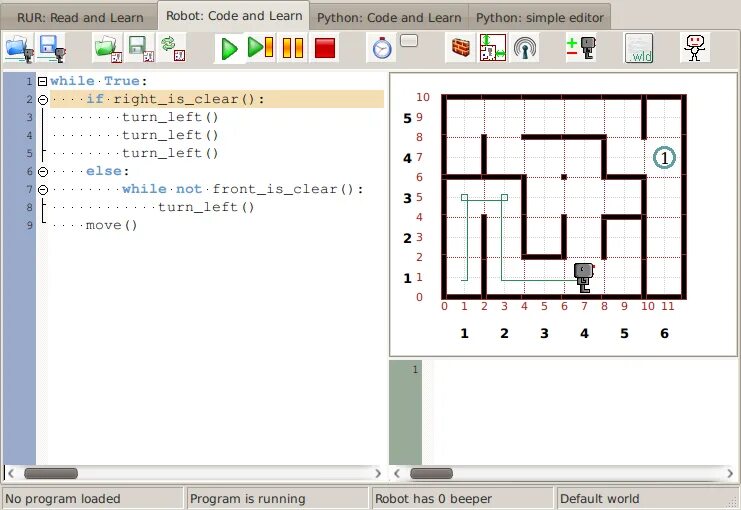The width and height of the screenshot is (741, 510).
Task: Click the world view horizontal scrollbar thumb
Action: coord(431,473)
